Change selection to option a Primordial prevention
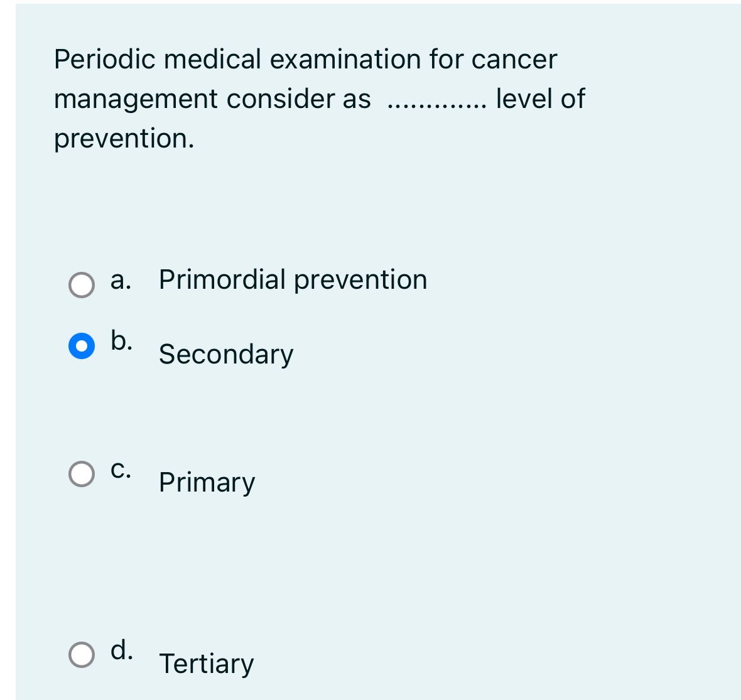The image size is (741, 700). pos(81,284)
